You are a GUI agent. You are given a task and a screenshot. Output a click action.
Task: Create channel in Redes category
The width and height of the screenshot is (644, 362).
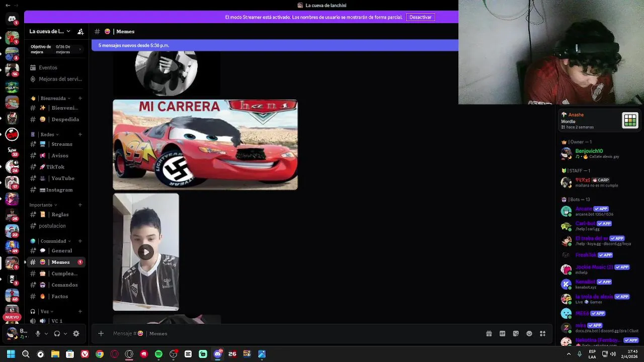[80, 135]
